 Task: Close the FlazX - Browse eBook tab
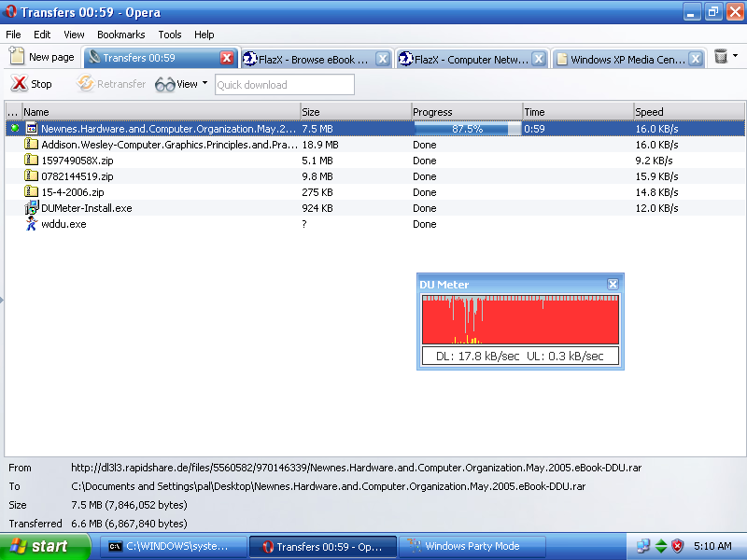click(x=383, y=59)
